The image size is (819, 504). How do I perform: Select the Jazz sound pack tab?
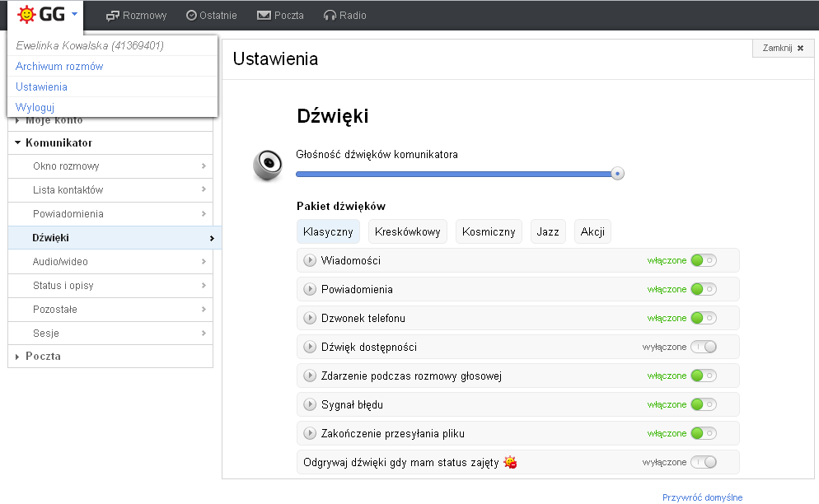coord(547,231)
